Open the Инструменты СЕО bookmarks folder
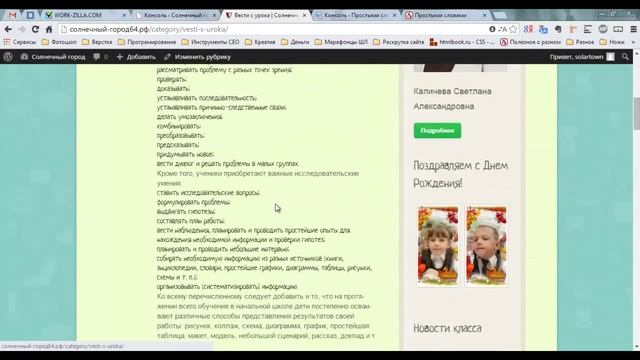This screenshot has height=360, width=640. [211, 42]
